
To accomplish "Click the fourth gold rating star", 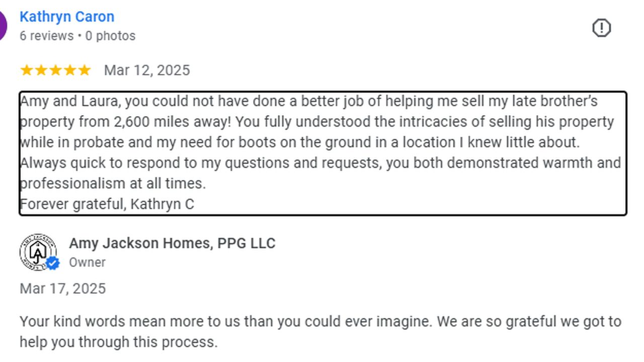I will click(x=70, y=70).
